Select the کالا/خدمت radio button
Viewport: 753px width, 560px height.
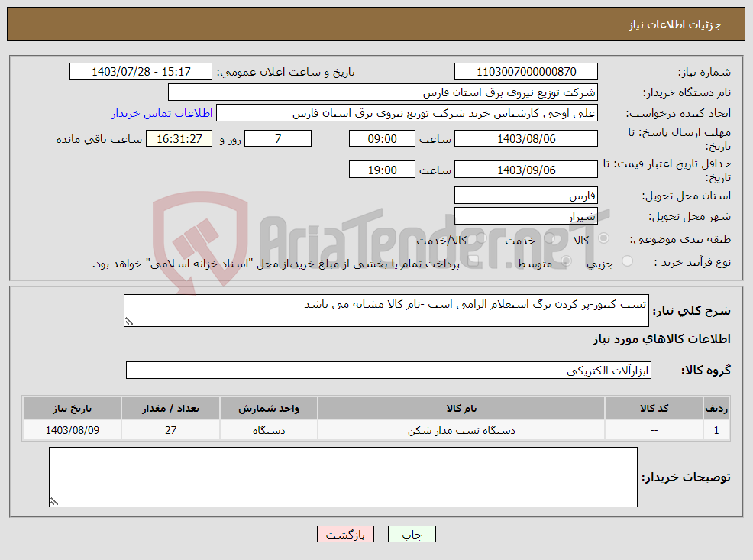point(482,238)
